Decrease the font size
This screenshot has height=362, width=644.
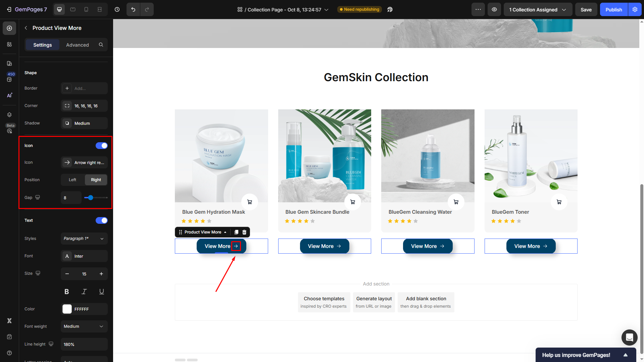67,274
